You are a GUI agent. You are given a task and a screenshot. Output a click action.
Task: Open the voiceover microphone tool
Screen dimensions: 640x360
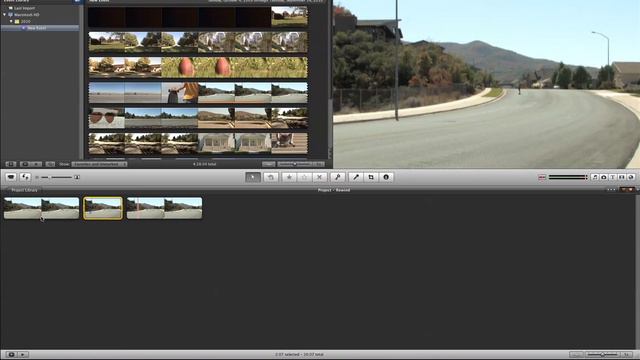click(x=356, y=177)
